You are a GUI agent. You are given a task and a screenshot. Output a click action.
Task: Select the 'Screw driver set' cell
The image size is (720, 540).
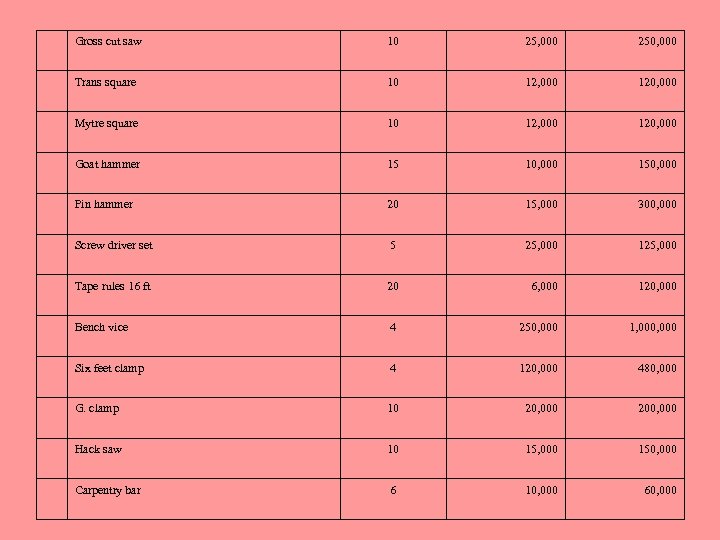tap(114, 245)
